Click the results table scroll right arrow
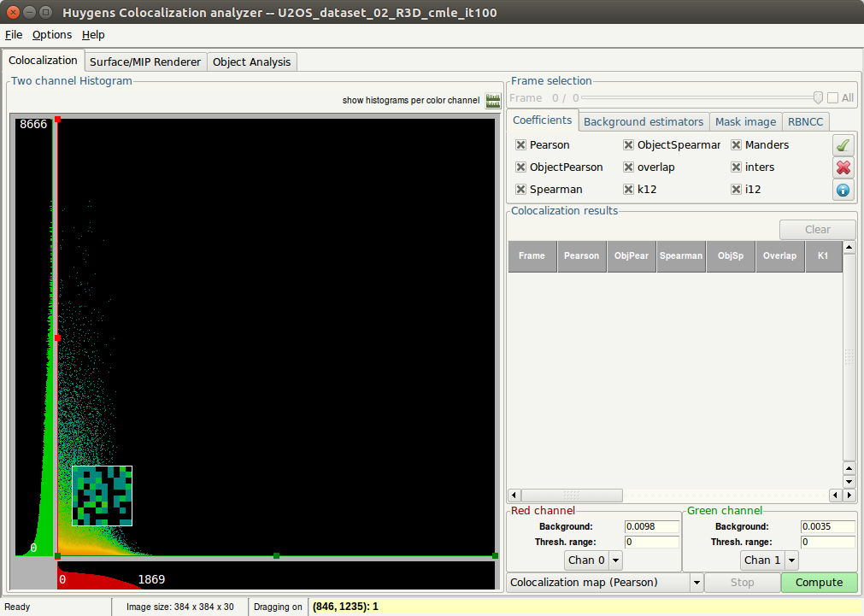864x616 pixels. pos(835,496)
